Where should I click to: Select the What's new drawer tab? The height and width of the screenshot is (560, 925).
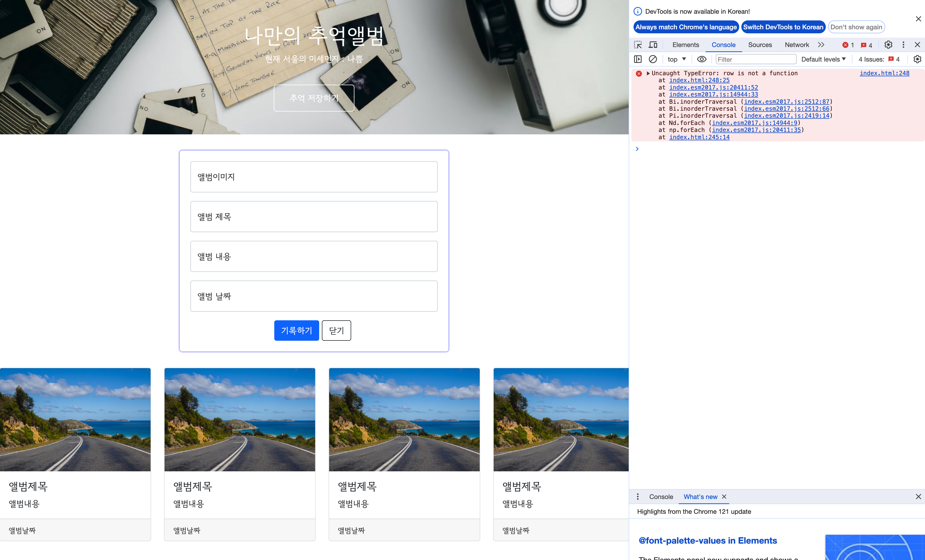(700, 497)
